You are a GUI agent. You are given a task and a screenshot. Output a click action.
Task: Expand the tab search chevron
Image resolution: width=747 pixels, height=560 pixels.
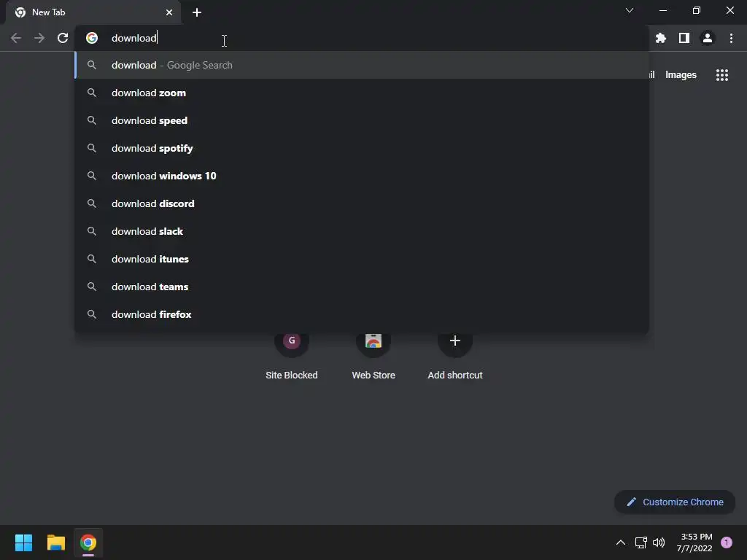tap(630, 10)
